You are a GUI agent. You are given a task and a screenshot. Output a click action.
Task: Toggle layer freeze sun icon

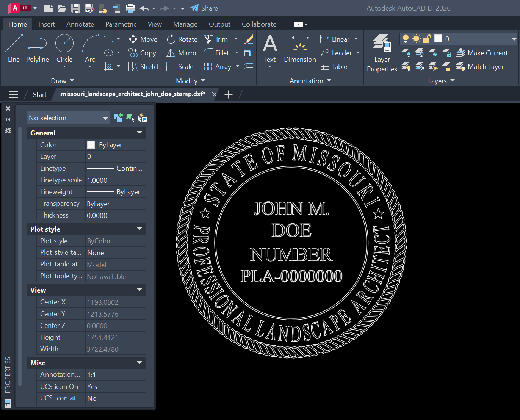416,39
